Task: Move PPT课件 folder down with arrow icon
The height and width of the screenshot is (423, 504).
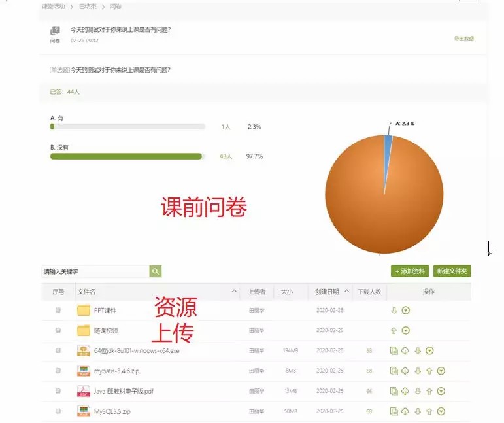Action: (394, 311)
